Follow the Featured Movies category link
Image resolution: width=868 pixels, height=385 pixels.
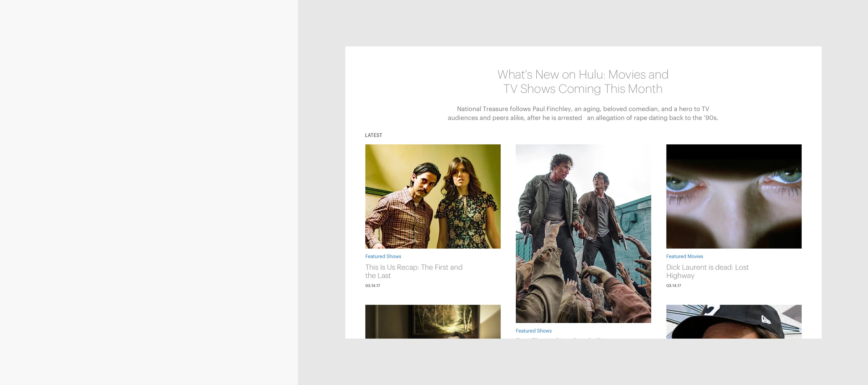(x=684, y=256)
